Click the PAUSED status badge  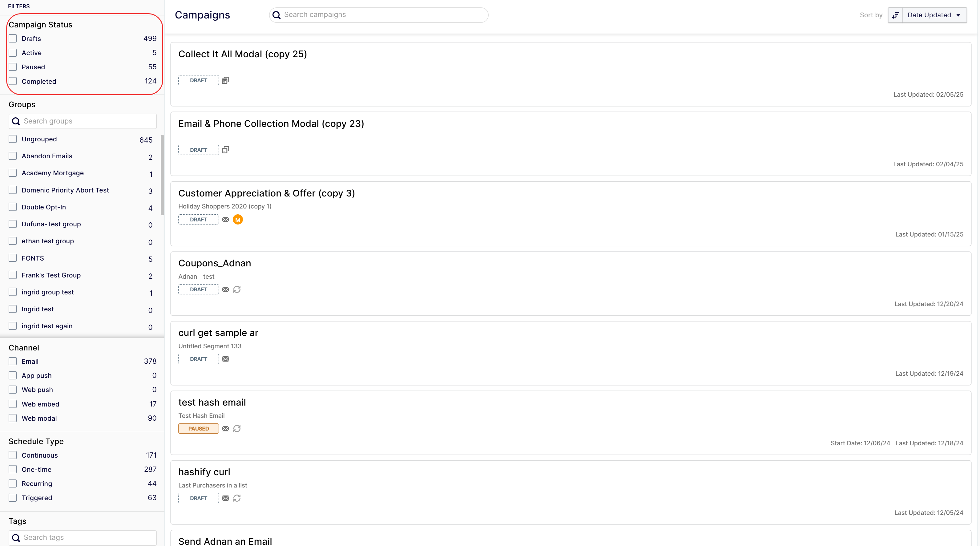point(198,429)
